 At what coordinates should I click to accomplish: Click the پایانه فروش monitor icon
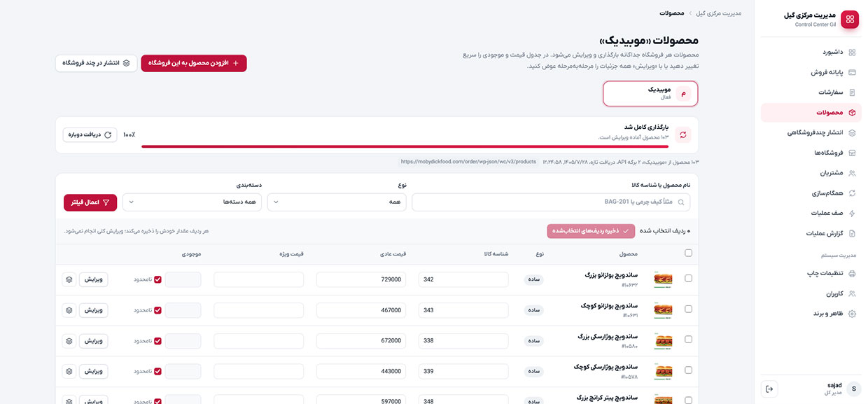(852, 72)
